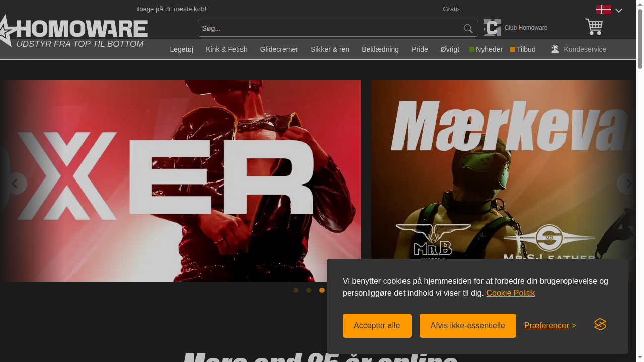Open the Cookie Politik link

[510, 293]
